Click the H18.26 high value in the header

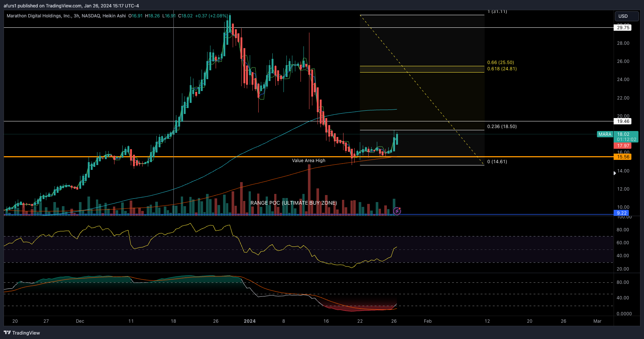(152, 16)
